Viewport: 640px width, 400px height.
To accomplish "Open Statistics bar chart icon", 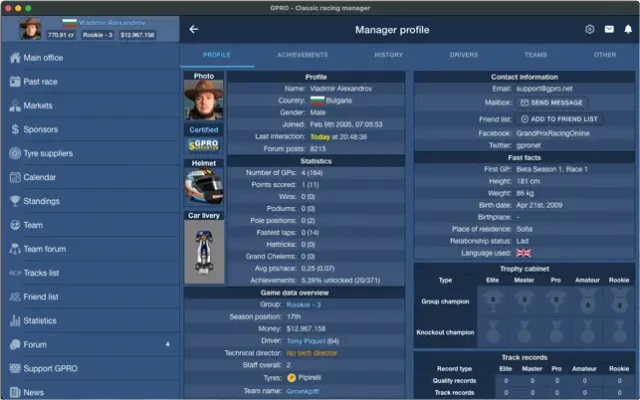I will click(x=15, y=320).
